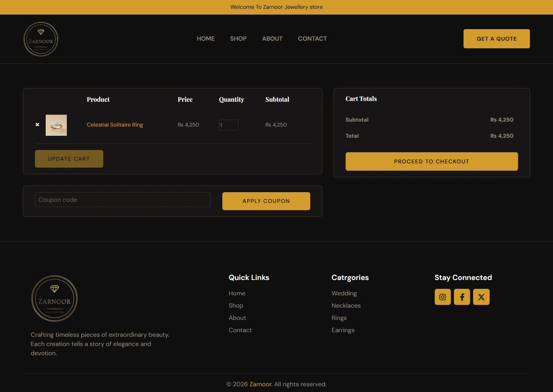Open the Home footer quick link
Screen dimensions: 553x392
click(237, 293)
